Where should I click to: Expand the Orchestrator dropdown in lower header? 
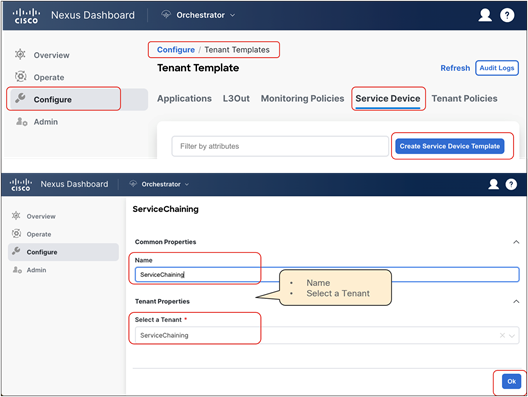click(187, 184)
